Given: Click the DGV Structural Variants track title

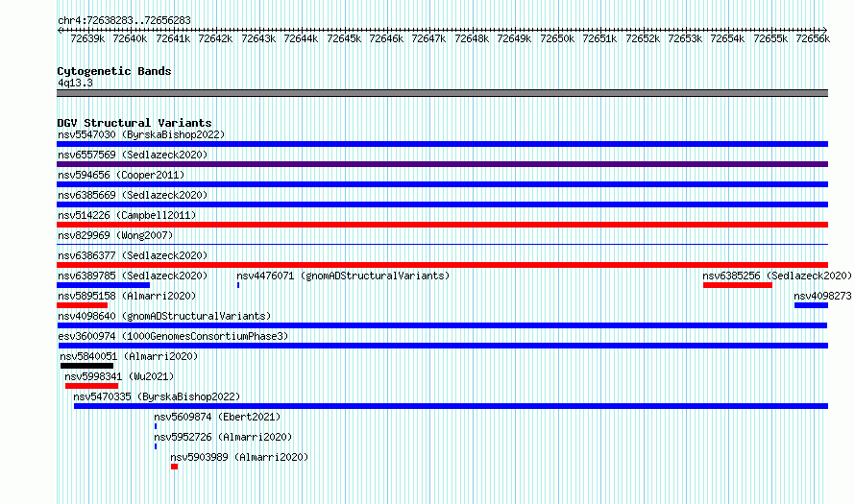Looking at the screenshot, I should point(134,123).
